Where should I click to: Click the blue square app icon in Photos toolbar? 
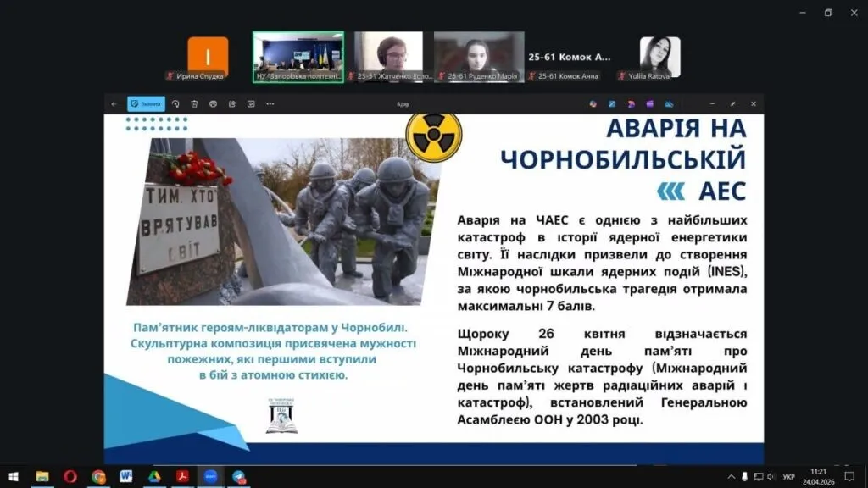tap(612, 104)
